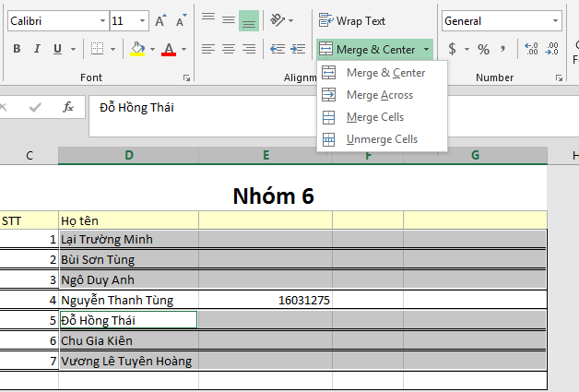579x392 pixels.
Task: Click the decrease indent icon
Action: point(278,49)
